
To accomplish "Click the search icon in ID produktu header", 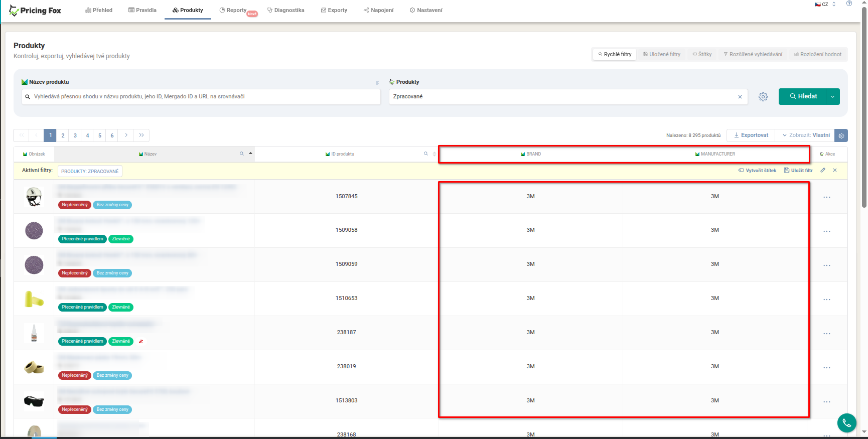I will click(426, 154).
